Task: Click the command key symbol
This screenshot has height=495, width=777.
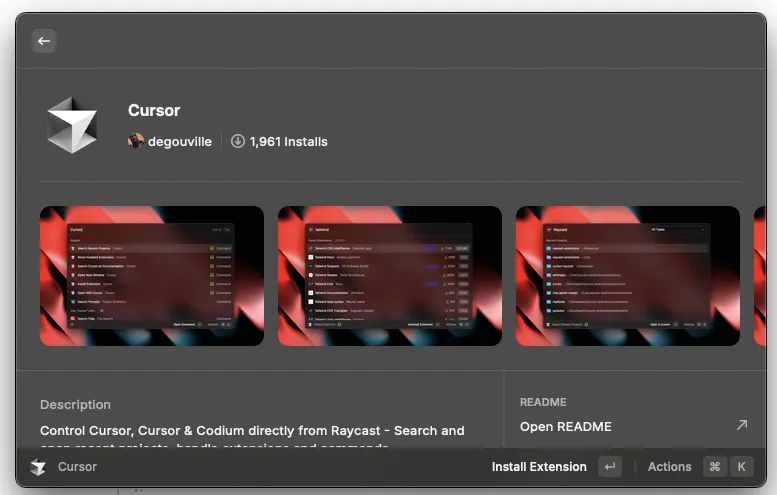Action: pos(715,467)
